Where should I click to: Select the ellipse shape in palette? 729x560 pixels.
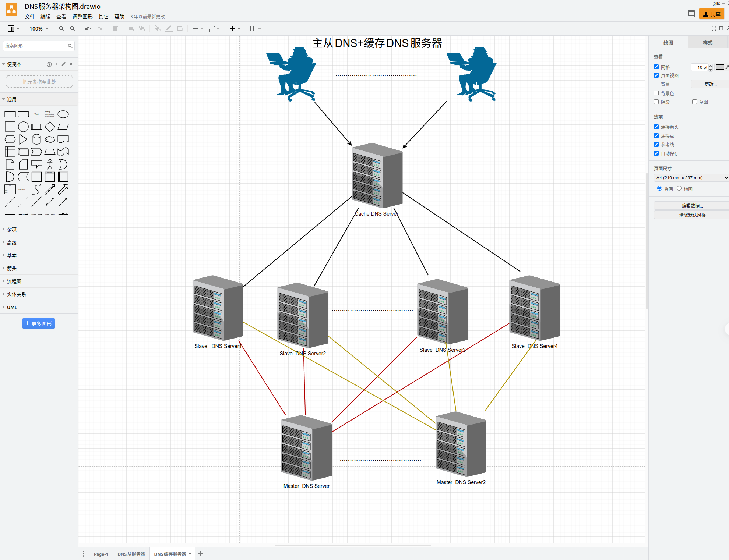pyautogui.click(x=63, y=114)
